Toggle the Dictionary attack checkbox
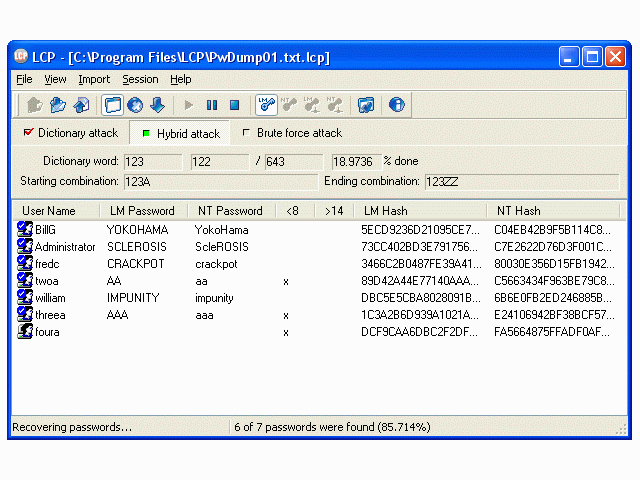This screenshot has height=480, width=640. pyautogui.click(x=28, y=133)
